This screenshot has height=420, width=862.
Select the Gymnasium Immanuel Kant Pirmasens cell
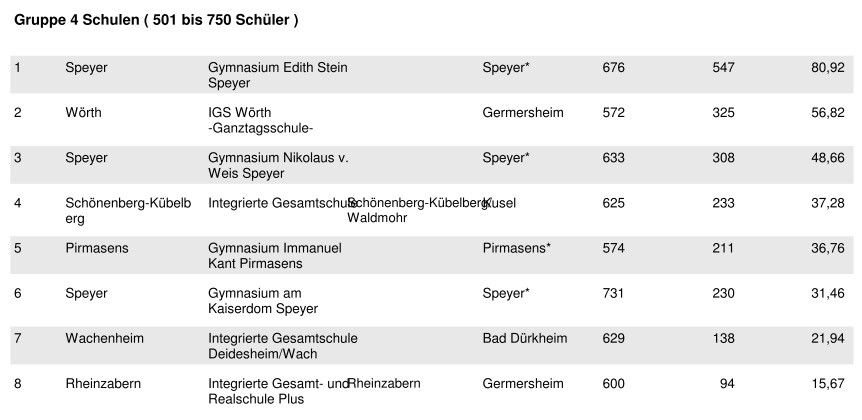(275, 256)
